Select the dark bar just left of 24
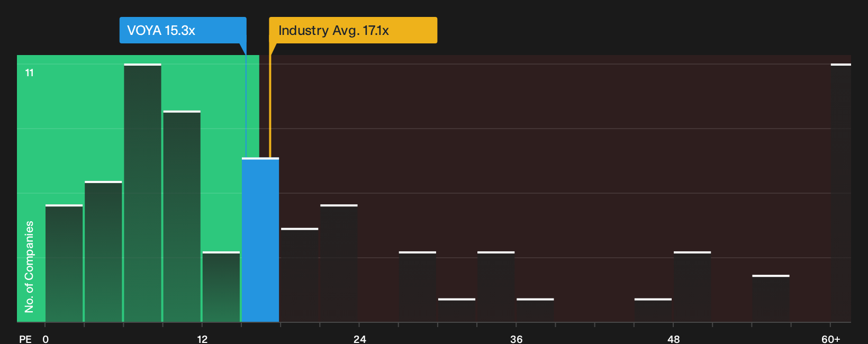 click(x=339, y=263)
